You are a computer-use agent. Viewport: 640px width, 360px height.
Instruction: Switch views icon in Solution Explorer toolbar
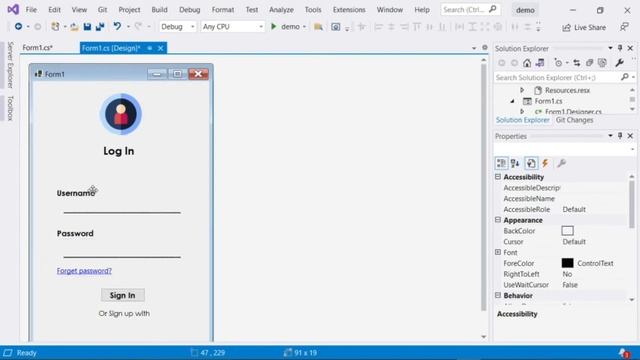point(540,63)
